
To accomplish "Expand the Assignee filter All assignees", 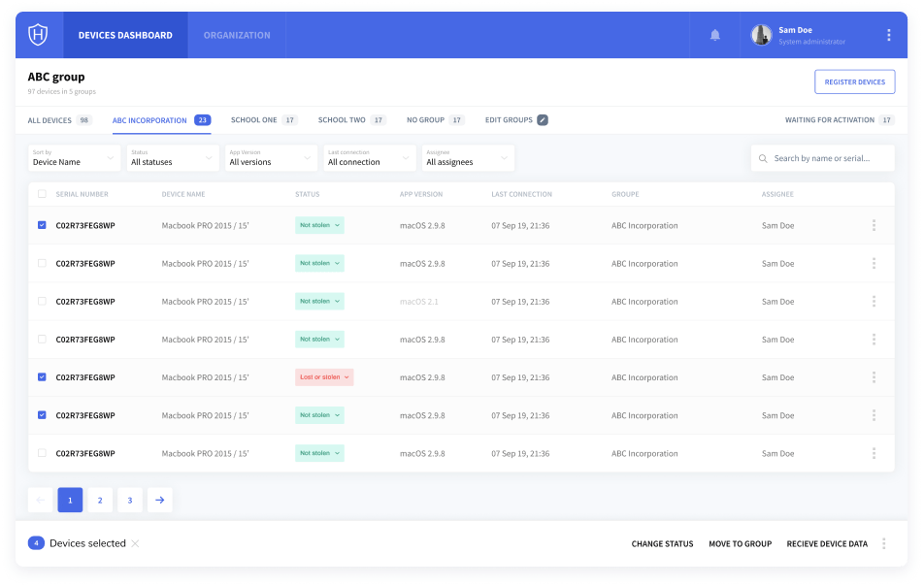I will [468, 158].
